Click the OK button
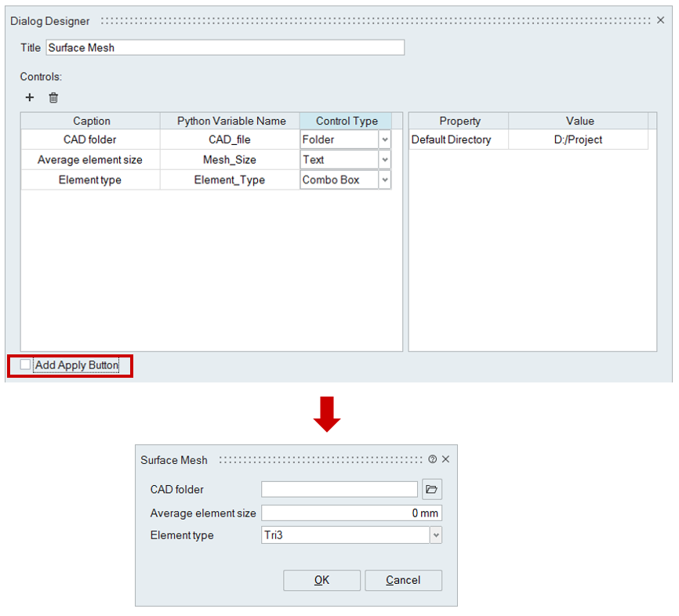Viewport: 679px width, 616px height. coord(321,580)
